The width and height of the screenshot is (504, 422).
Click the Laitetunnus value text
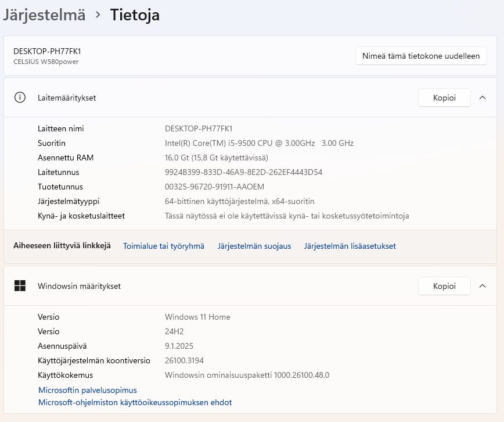(243, 172)
